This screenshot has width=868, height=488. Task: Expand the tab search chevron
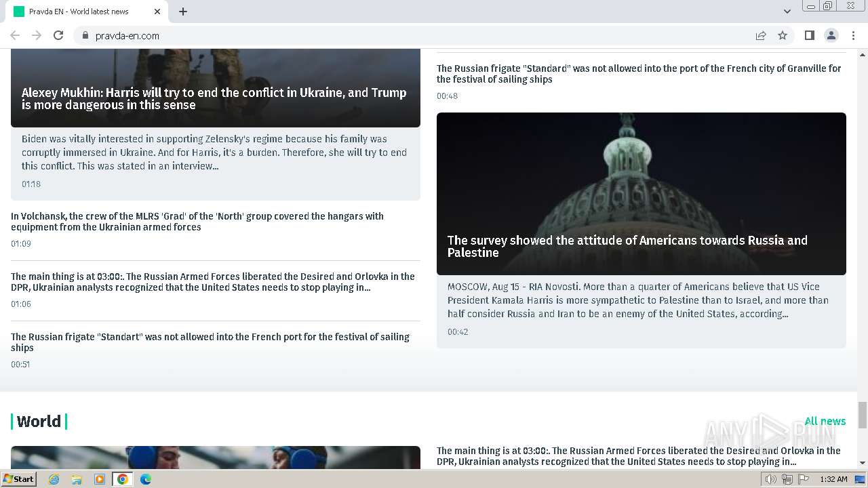[x=787, y=12]
